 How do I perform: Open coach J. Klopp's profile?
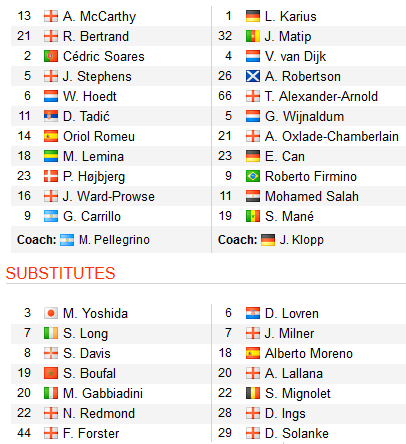[x=302, y=240]
